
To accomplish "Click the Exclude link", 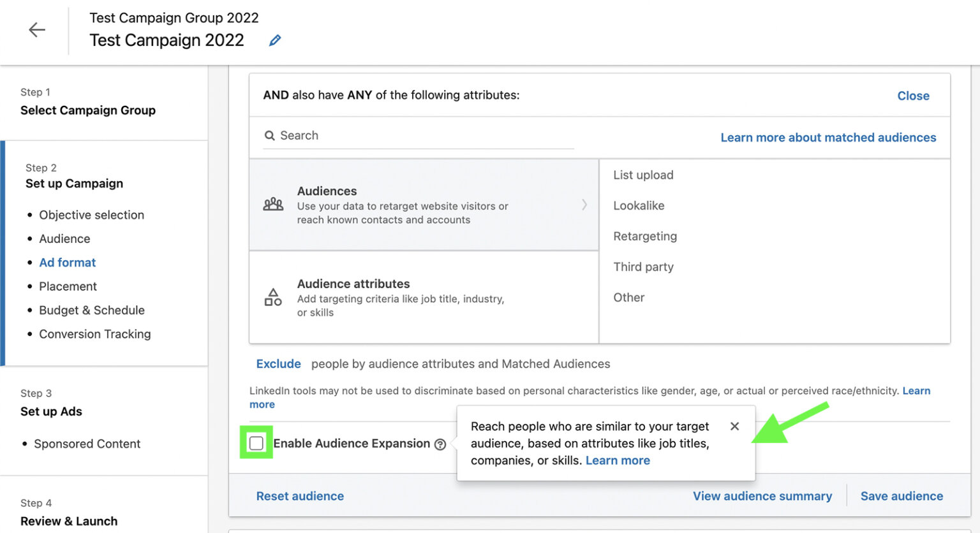I will point(278,364).
